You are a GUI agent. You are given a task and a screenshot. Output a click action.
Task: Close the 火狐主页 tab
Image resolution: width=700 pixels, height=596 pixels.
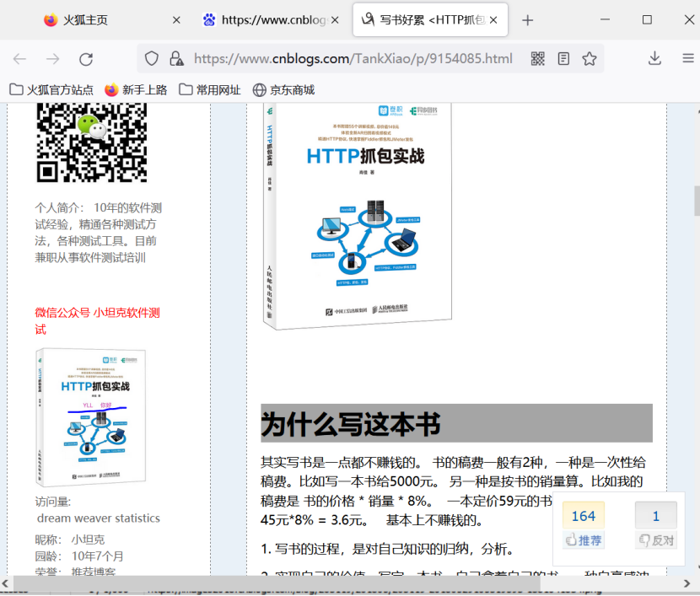tap(176, 20)
